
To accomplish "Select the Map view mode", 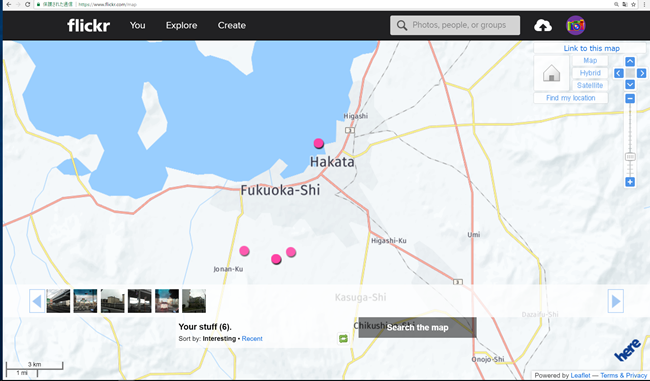I will tap(590, 61).
